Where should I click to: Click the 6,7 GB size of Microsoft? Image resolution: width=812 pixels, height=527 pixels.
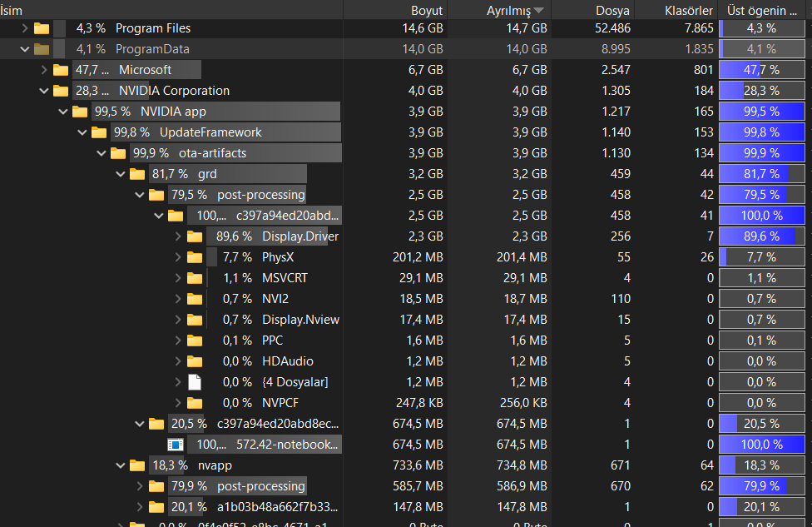(x=426, y=70)
